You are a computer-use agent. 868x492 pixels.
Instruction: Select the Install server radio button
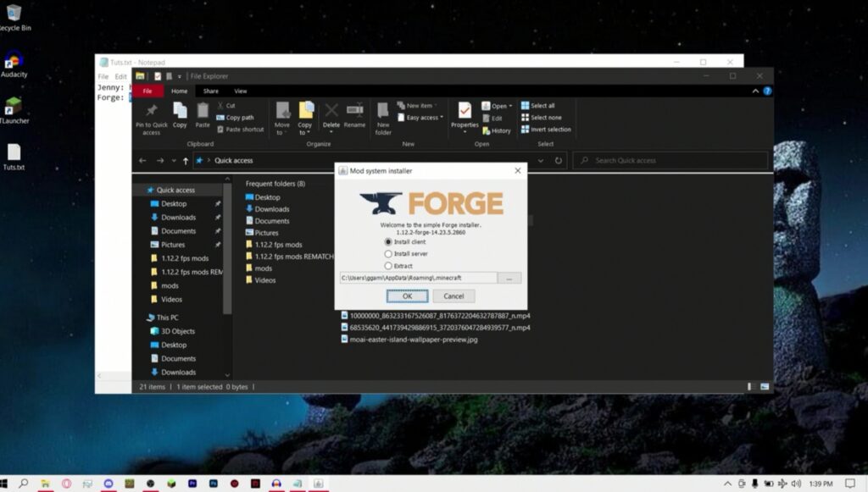click(388, 254)
